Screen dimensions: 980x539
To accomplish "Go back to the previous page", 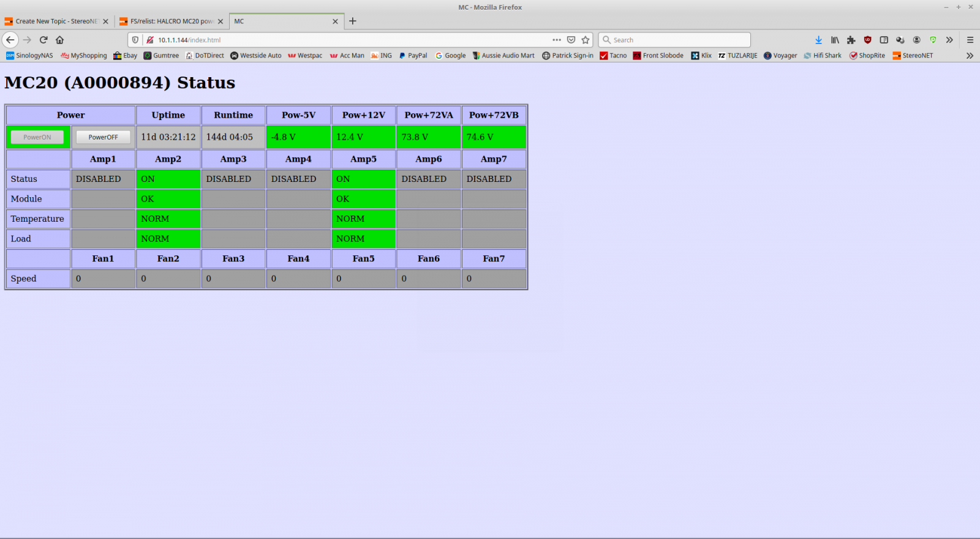I will click(x=10, y=40).
